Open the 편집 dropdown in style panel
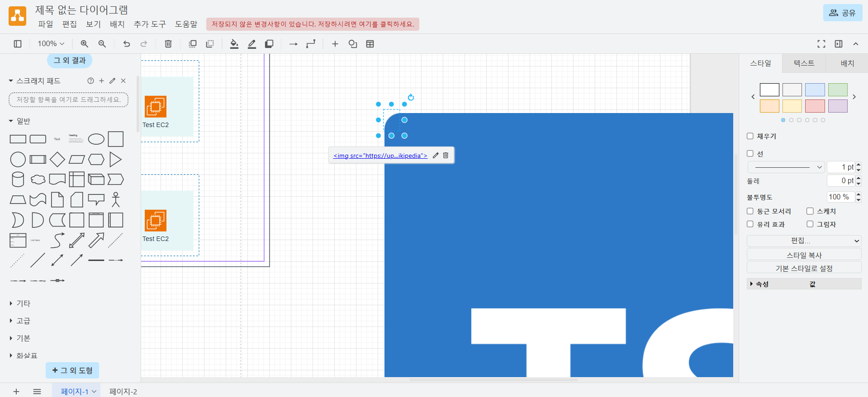The width and height of the screenshot is (868, 397). 804,241
